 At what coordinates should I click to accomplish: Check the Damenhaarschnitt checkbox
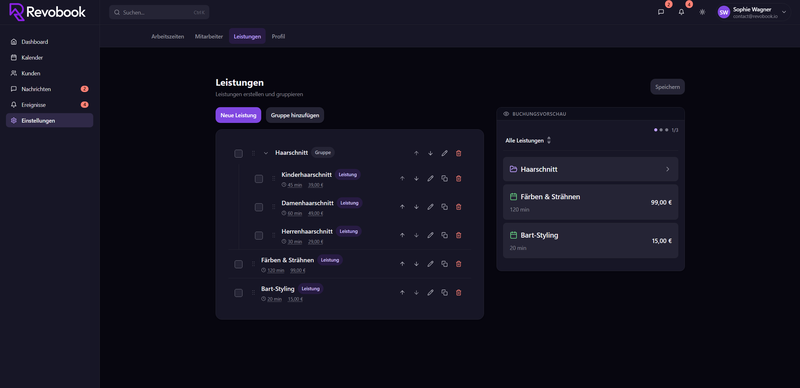[x=259, y=207]
